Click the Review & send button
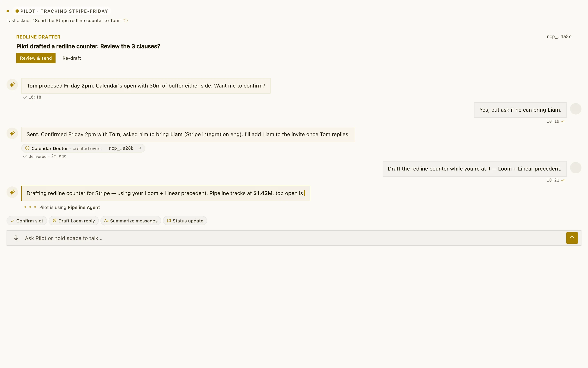Screen dimensions: 588x368 [36, 58]
